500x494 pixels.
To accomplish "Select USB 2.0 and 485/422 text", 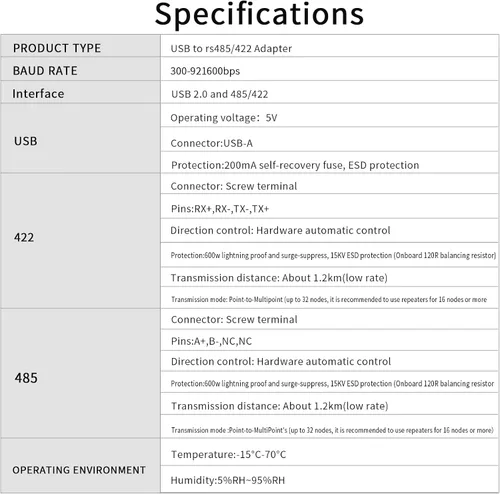I will tap(220, 94).
